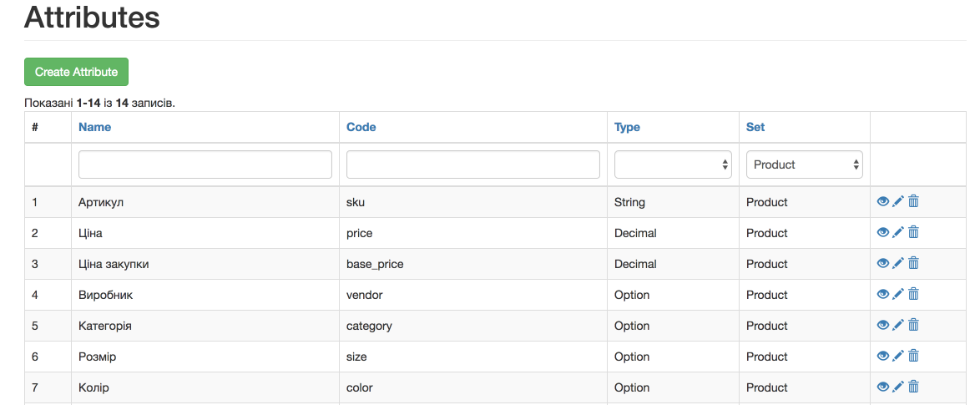This screenshot has width=980, height=405.
Task: Sort the table by Type column
Action: click(x=627, y=127)
